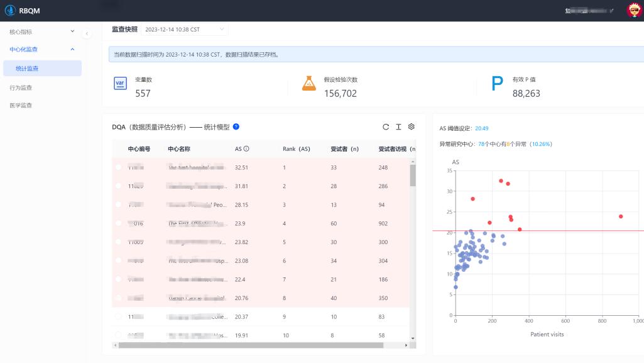Open the DQA statistical model help icon
Image resolution: width=644 pixels, height=363 pixels.
coord(236,126)
